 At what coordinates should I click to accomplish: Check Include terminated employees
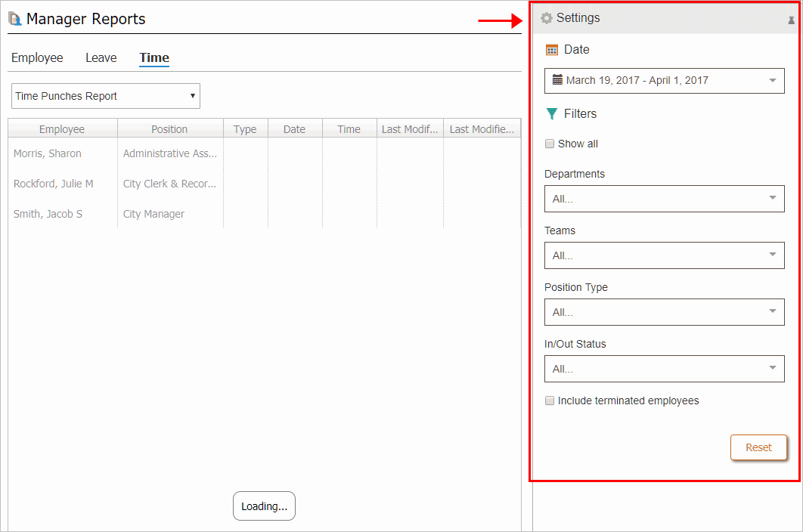point(550,401)
